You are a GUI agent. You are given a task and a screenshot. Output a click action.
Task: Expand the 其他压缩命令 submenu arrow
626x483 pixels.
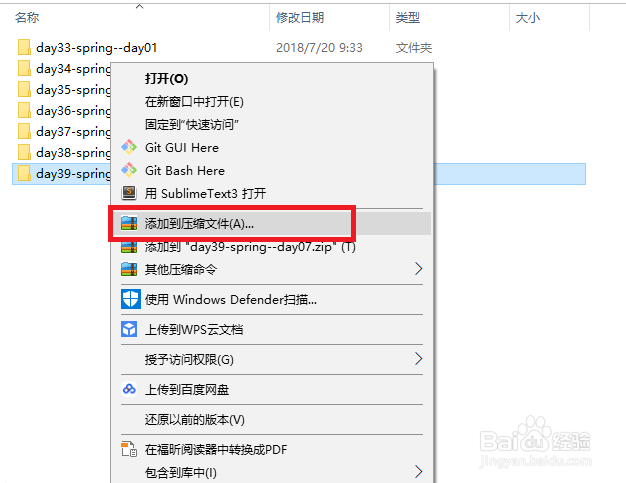point(418,269)
